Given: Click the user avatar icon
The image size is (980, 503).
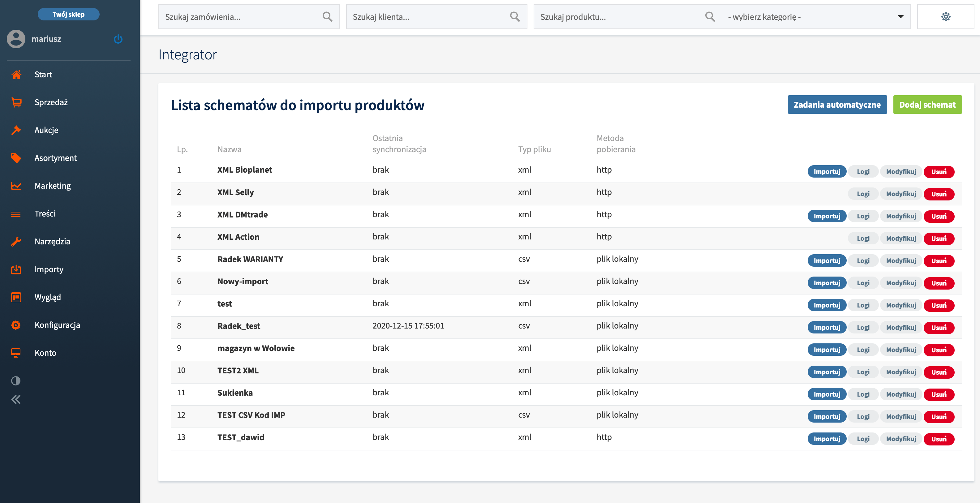Looking at the screenshot, I should (16, 39).
